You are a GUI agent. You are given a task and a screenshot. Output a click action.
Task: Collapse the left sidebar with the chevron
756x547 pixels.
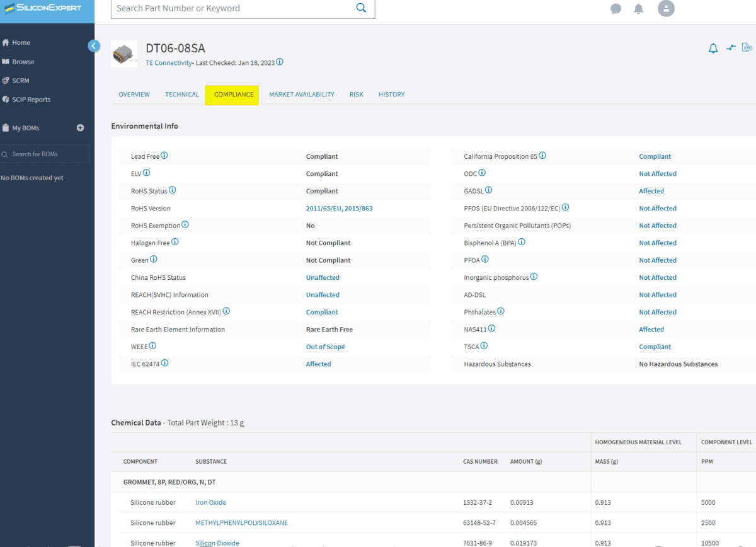coord(94,45)
